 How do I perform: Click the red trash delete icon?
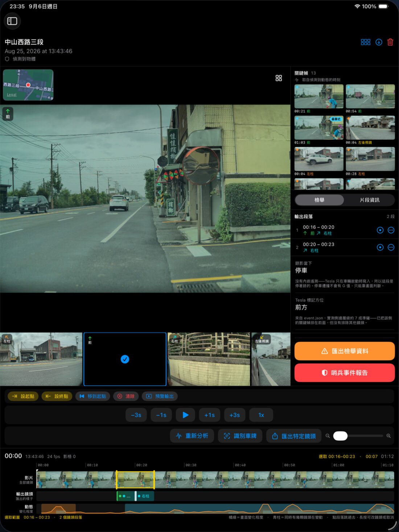coord(390,42)
